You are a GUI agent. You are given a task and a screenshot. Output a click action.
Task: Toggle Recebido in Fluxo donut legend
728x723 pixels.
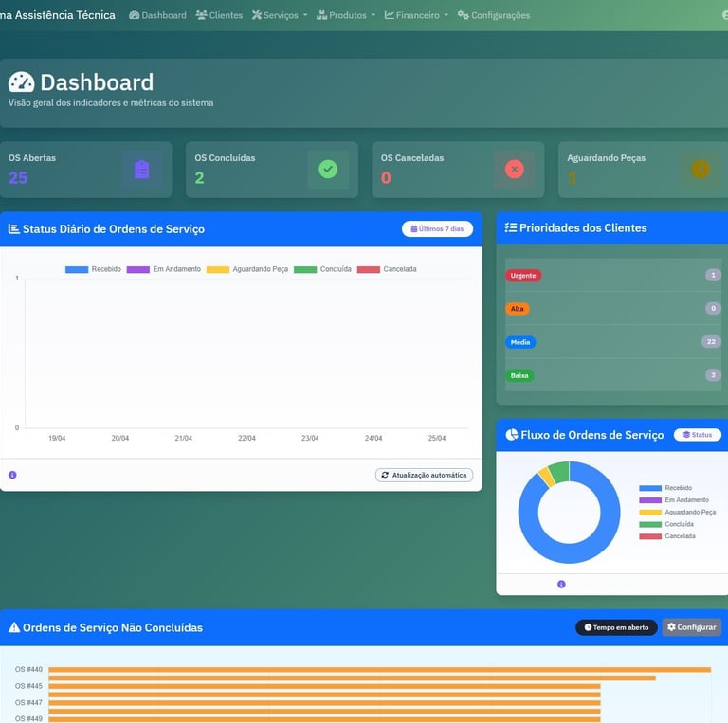coord(665,488)
